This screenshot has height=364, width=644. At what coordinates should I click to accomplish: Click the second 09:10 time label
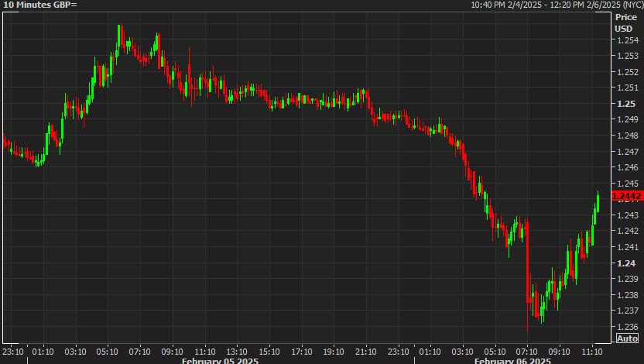560,352
